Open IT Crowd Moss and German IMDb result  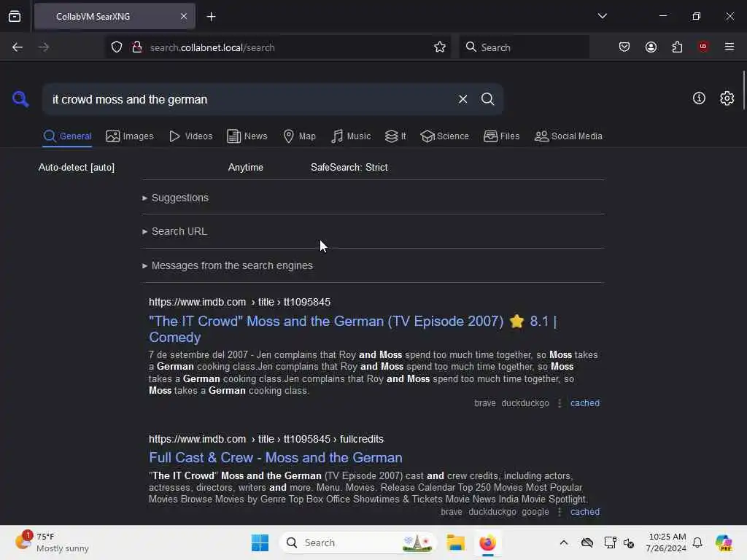353,329
